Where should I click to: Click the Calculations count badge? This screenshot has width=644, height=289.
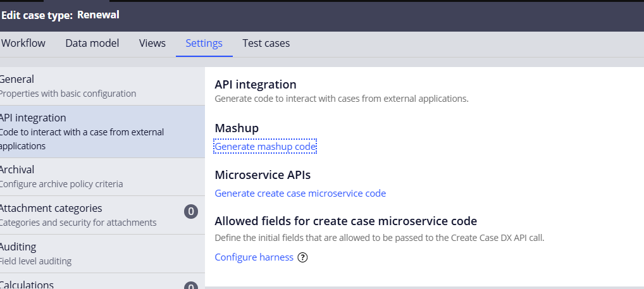click(191, 286)
